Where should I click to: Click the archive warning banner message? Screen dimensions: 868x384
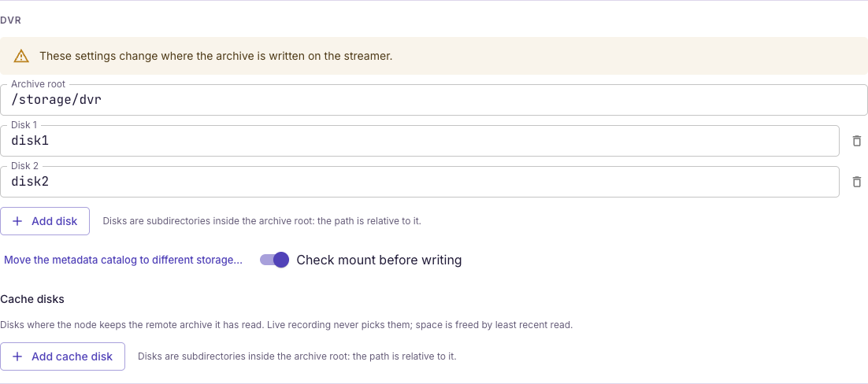[216, 56]
